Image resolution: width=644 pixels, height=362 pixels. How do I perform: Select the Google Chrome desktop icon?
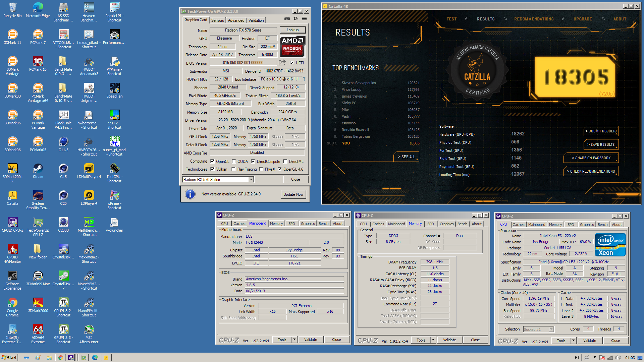point(12,307)
